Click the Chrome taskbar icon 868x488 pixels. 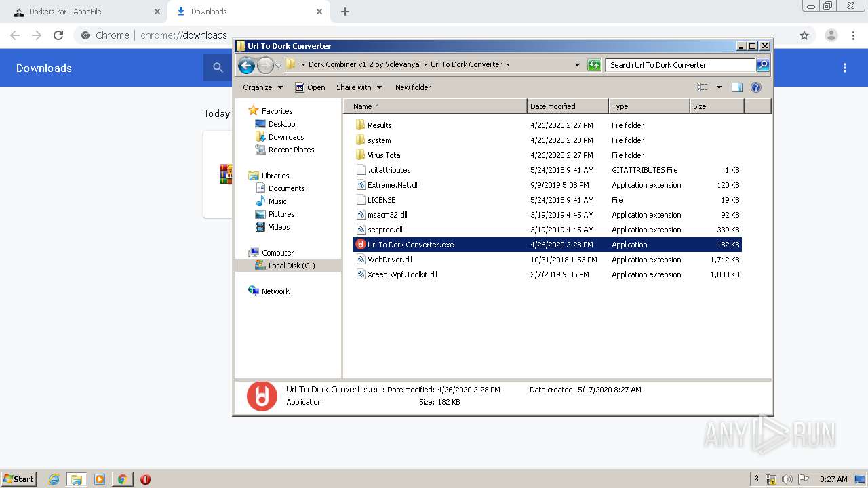tap(122, 479)
